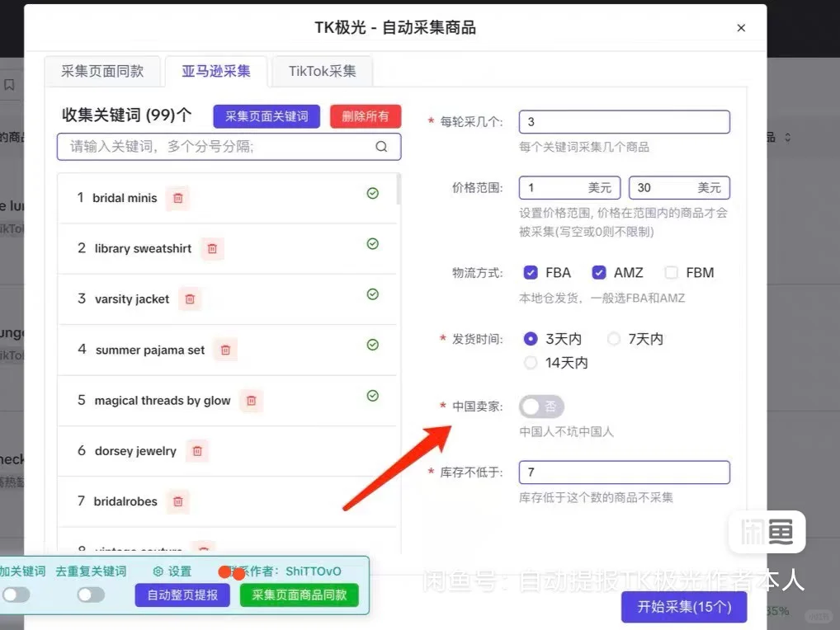Toggle the 中国卖家 switch
840x630 pixels.
click(x=541, y=407)
